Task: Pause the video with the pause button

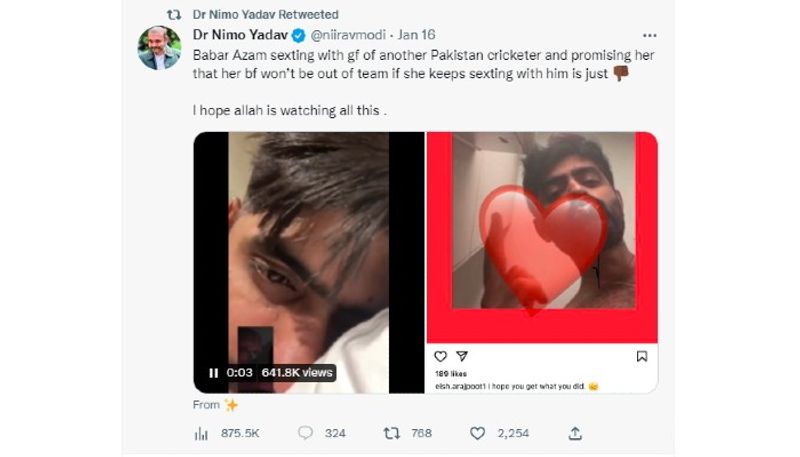Action: pos(214,373)
